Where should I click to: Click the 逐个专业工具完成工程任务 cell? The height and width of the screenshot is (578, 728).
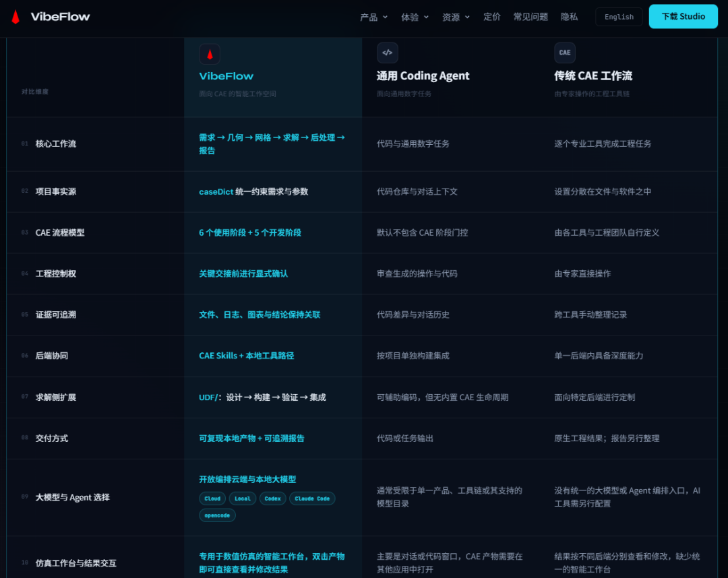pos(603,143)
